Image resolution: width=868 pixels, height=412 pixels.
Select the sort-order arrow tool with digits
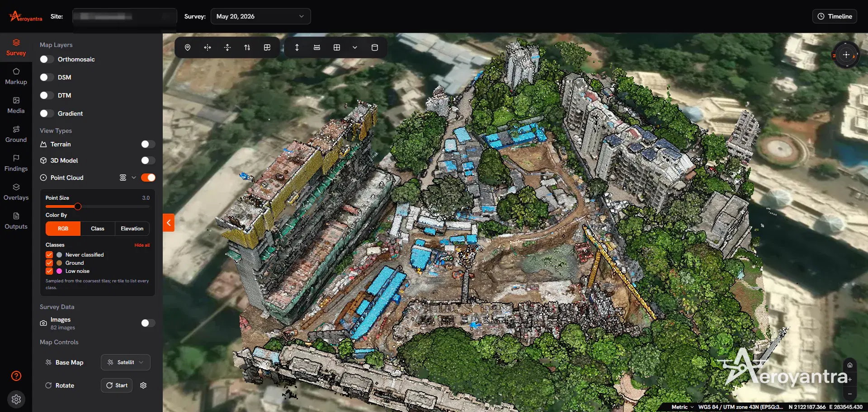click(247, 47)
